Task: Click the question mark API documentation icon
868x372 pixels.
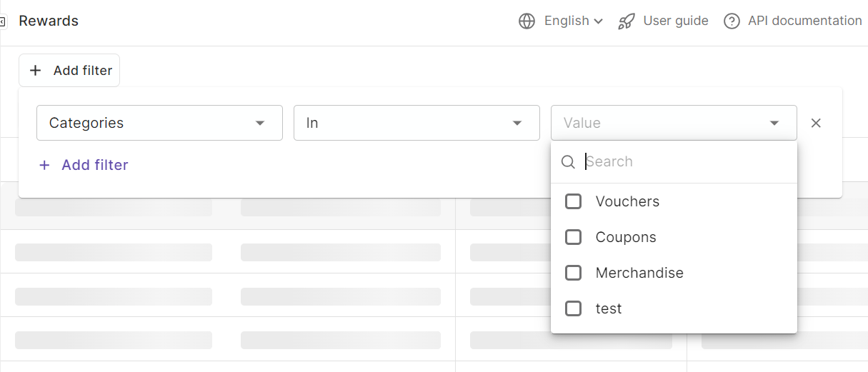Action: pos(732,21)
